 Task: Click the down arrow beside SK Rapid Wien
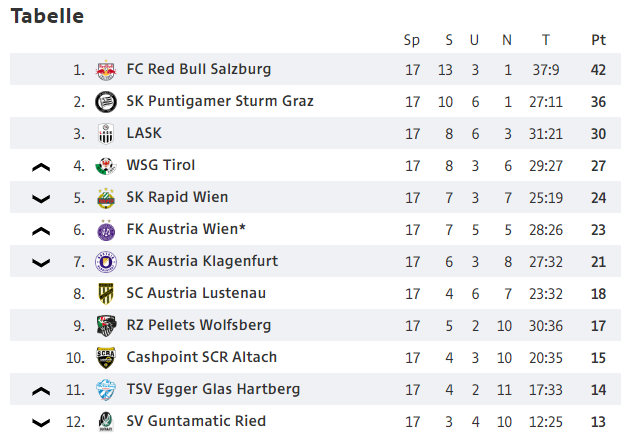point(41,199)
